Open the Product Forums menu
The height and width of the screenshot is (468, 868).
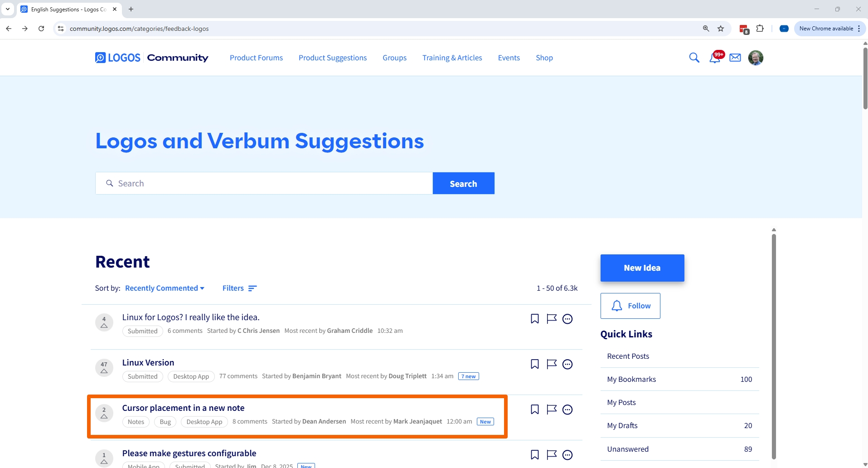click(256, 58)
